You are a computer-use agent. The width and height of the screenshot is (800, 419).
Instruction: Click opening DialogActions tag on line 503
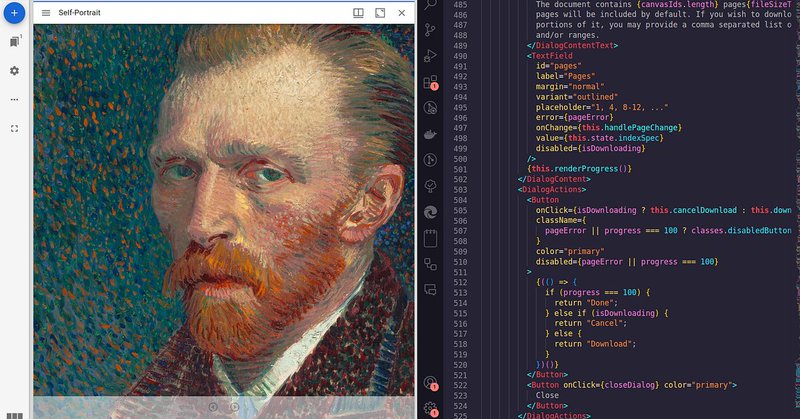click(552, 189)
